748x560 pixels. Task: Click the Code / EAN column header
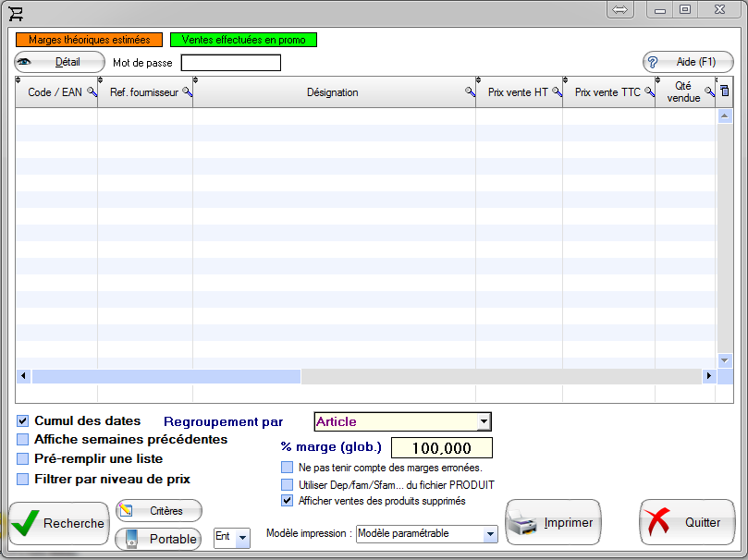(55, 92)
